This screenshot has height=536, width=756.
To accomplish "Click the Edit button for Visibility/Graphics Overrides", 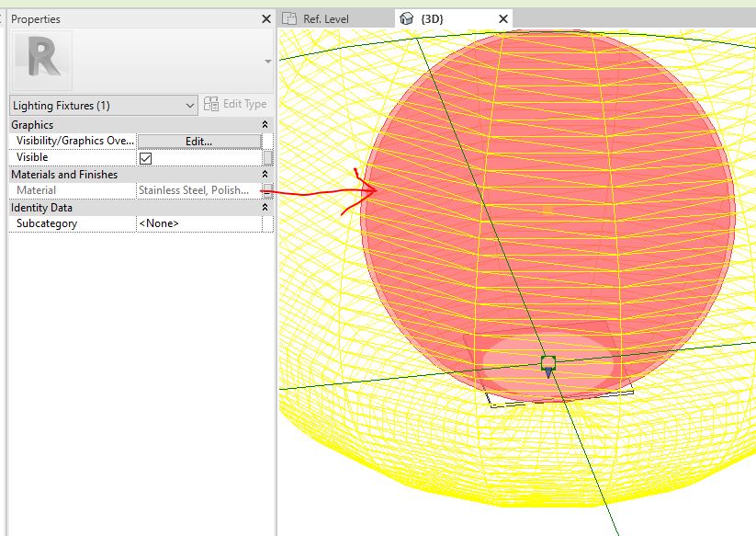I will 198,141.
